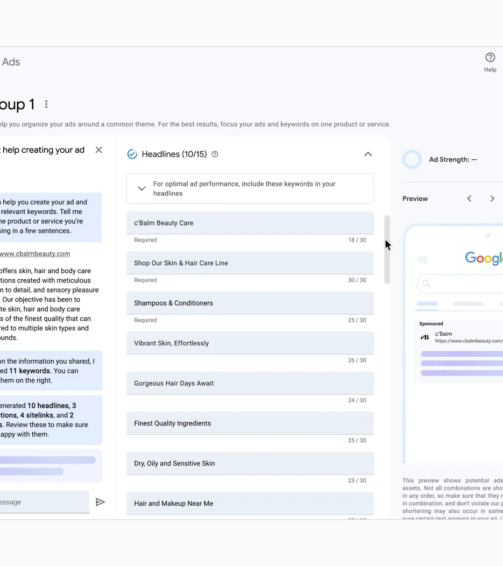Click the headlines list scrollbar

coord(387,249)
